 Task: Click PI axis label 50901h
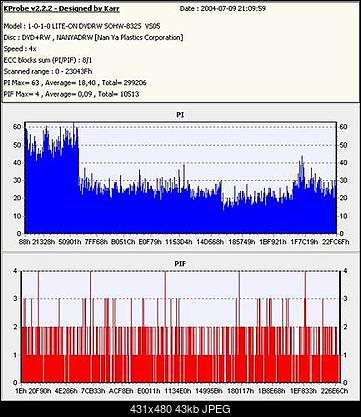tap(70, 241)
